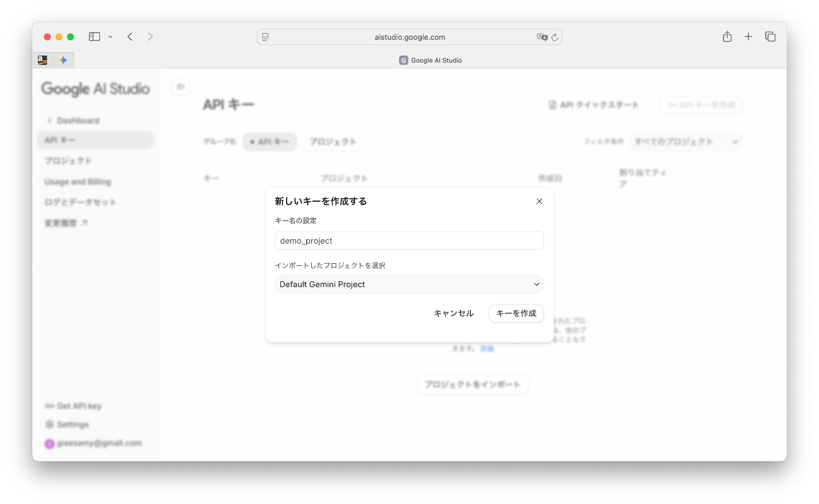Click the プロジェクトをインポート button

pyautogui.click(x=473, y=385)
